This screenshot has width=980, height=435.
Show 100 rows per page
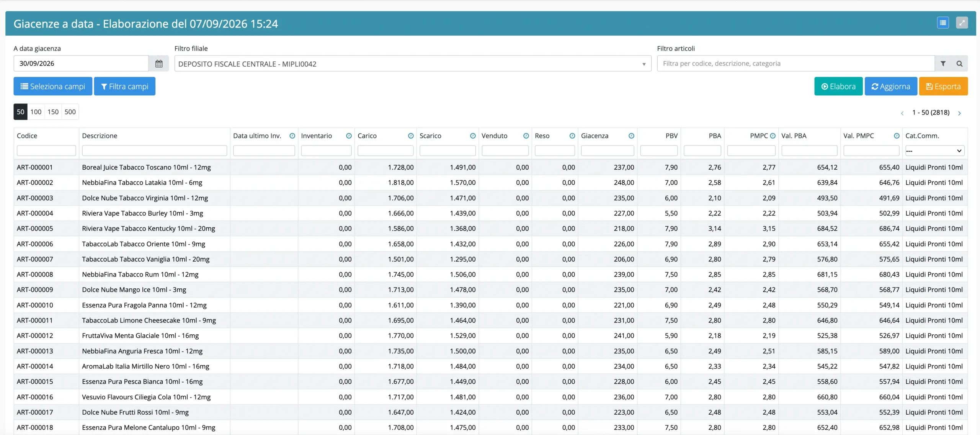[x=36, y=112]
